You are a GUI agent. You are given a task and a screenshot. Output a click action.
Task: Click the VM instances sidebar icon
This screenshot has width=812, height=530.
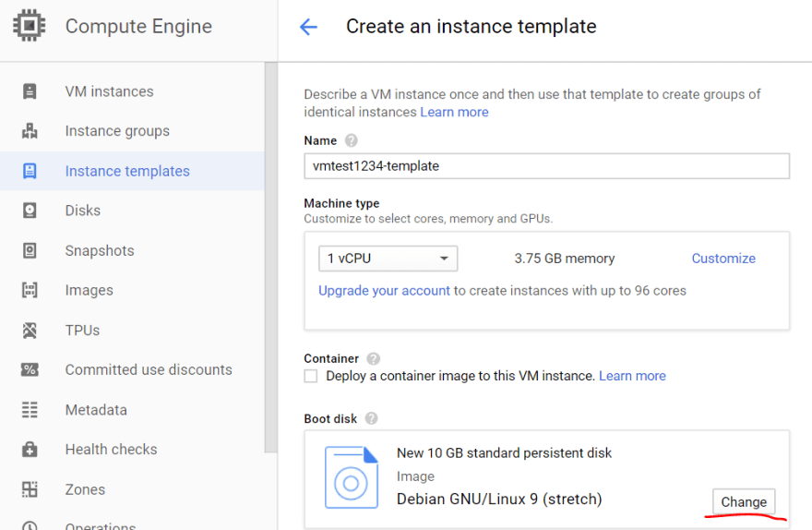click(30, 91)
